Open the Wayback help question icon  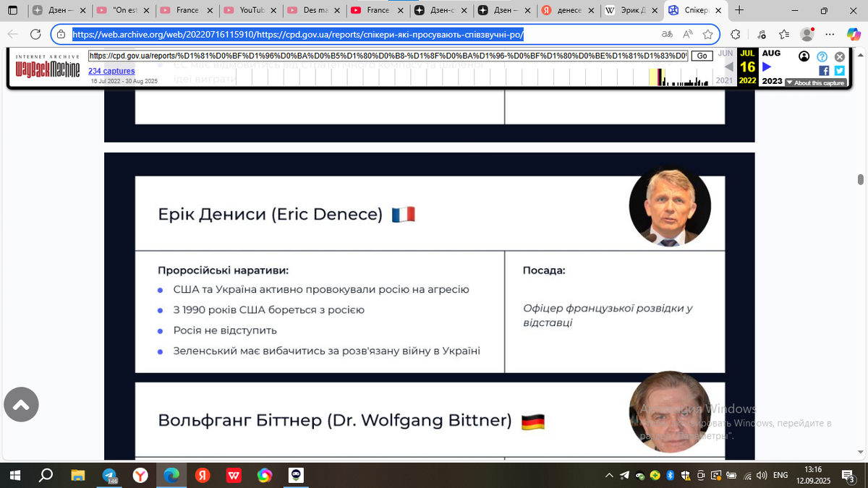[x=822, y=56]
